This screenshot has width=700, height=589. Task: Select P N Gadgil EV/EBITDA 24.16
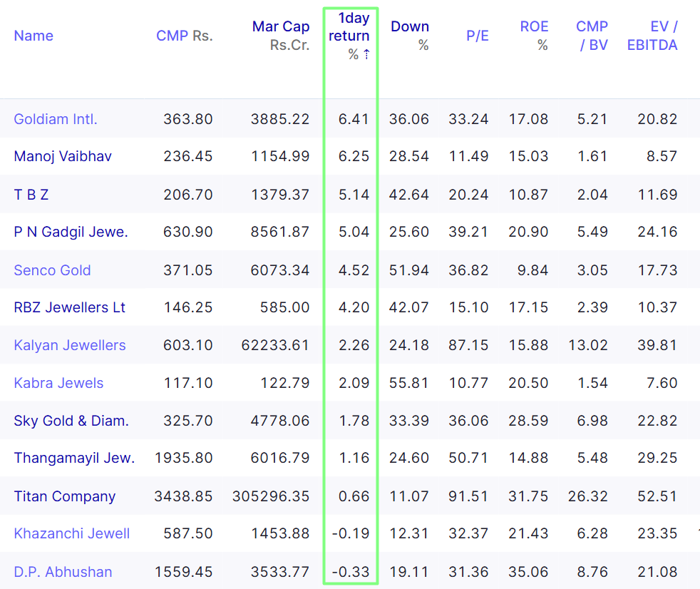click(658, 232)
